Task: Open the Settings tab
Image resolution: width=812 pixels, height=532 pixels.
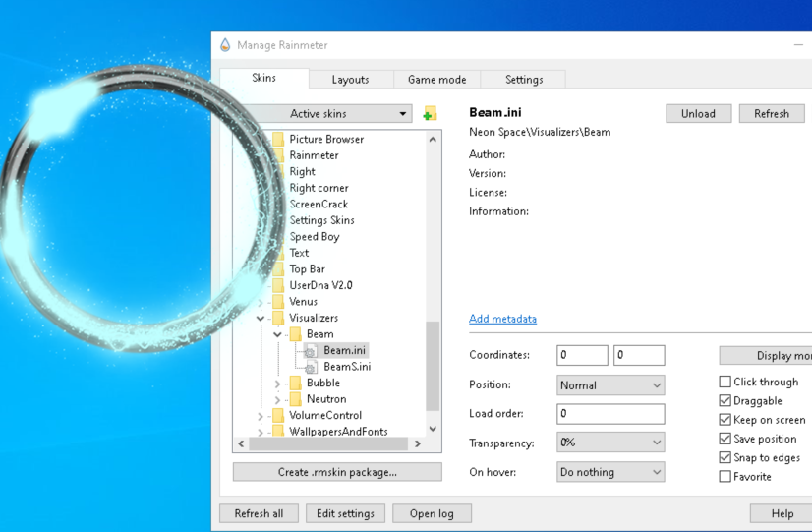Action: click(524, 80)
